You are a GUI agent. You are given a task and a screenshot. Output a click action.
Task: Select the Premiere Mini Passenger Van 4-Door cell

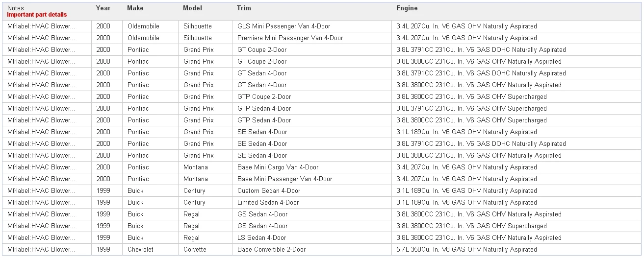[x=312, y=38]
